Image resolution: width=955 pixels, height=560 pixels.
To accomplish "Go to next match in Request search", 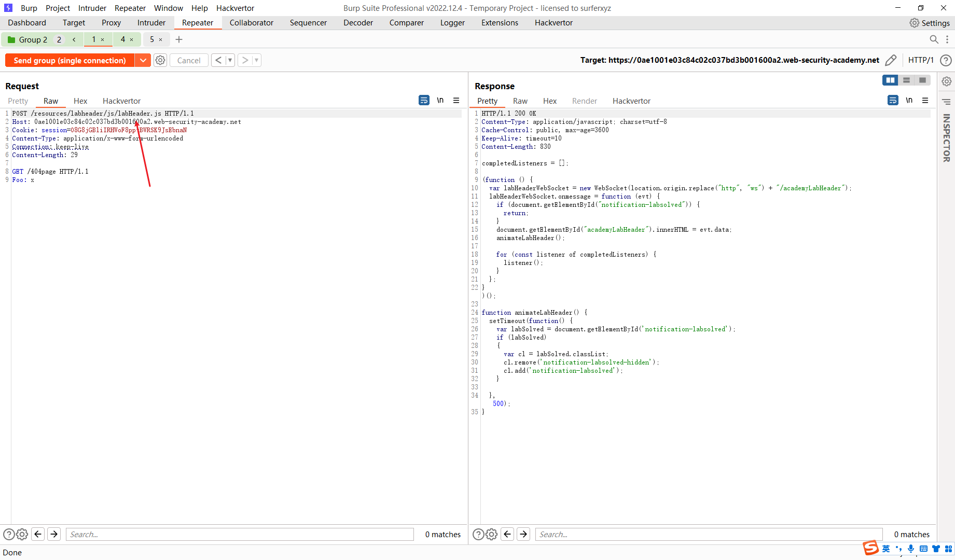I will 54,534.
